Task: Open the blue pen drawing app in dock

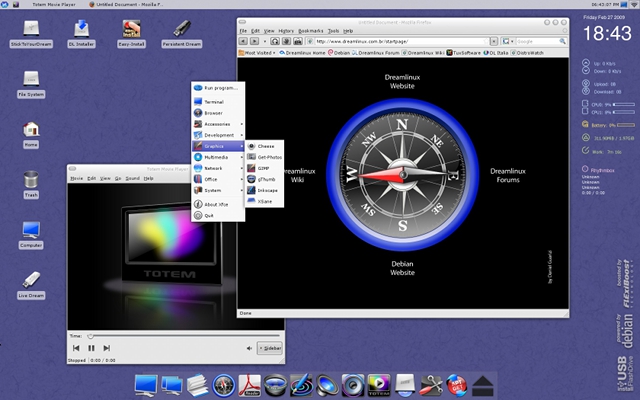Action: 301,385
